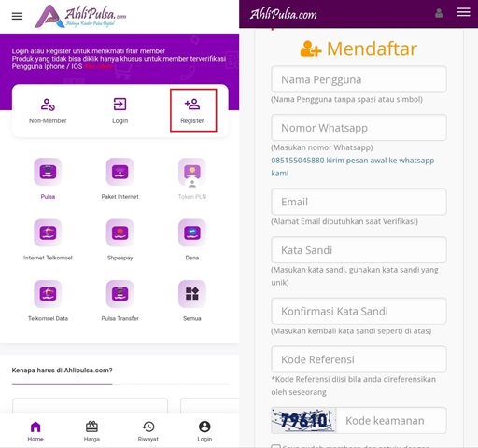Open Semua all-products grid icon
Screen dimensions: 478x448
192,294
